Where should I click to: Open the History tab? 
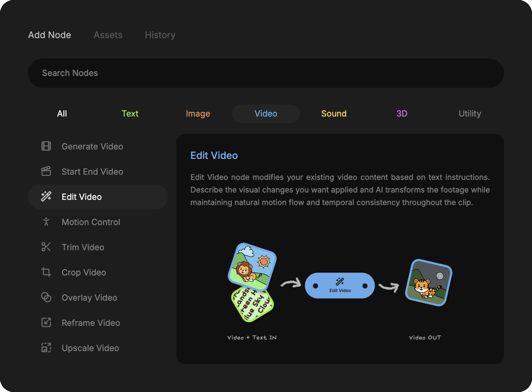click(160, 35)
